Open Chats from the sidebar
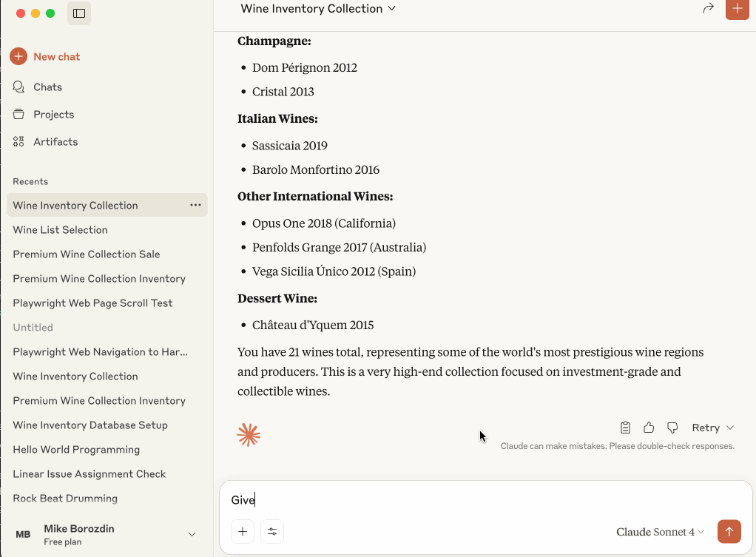Viewport: 756px width, 557px height. 48,87
